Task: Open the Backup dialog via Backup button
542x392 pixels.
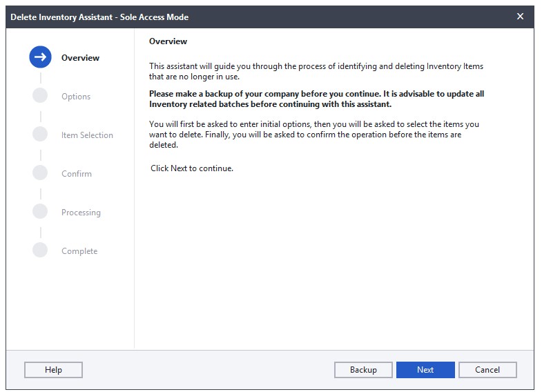Action: click(x=363, y=370)
